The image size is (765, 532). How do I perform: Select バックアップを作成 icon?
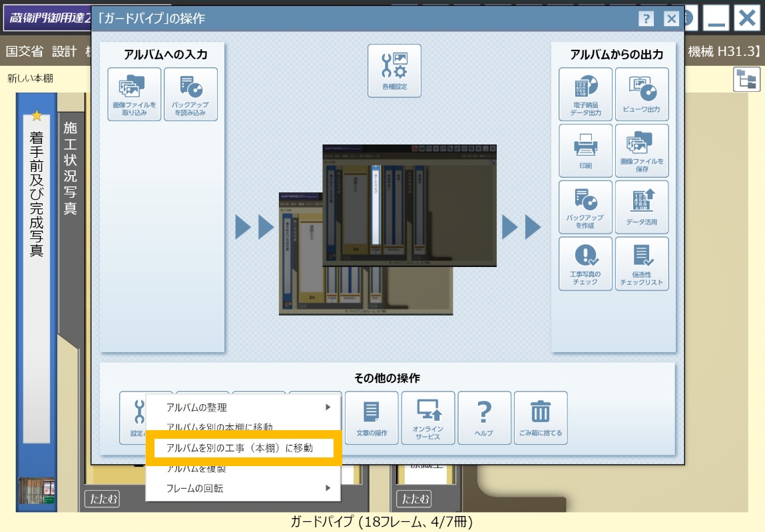[585, 208]
